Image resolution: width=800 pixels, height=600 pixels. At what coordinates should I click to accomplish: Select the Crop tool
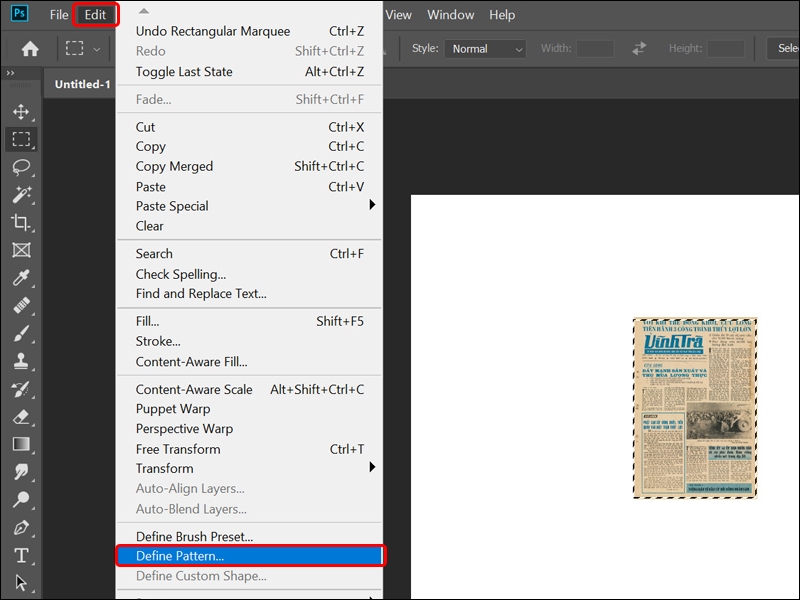click(x=21, y=222)
